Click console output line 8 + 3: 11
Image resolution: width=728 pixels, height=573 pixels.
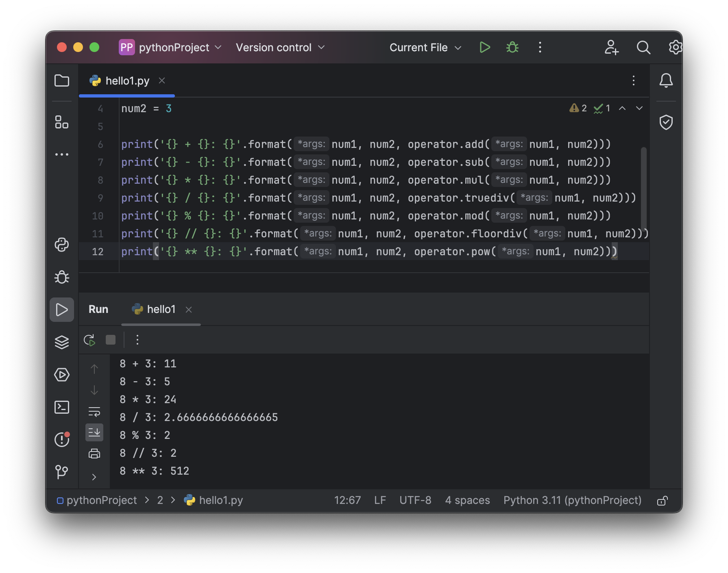[148, 364]
